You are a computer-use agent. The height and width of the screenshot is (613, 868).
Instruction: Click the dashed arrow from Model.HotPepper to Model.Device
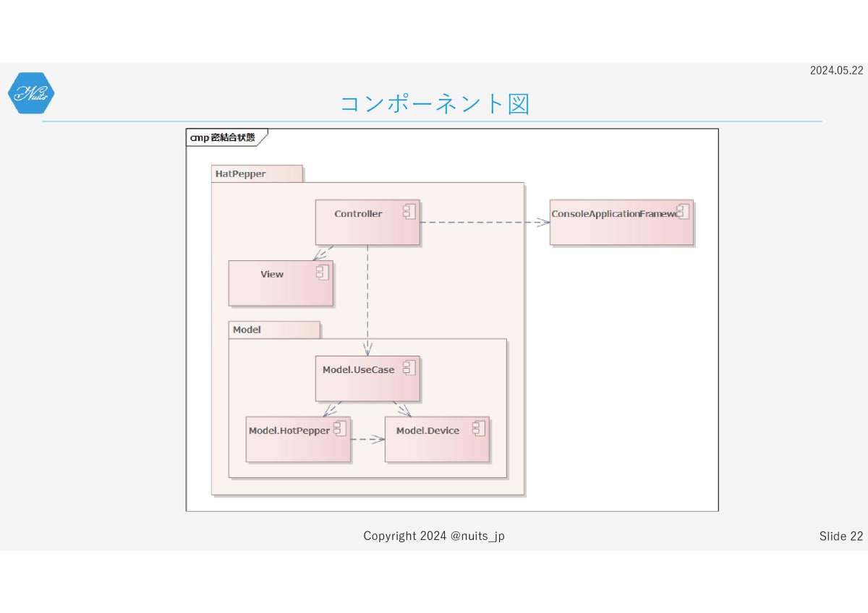(367, 439)
